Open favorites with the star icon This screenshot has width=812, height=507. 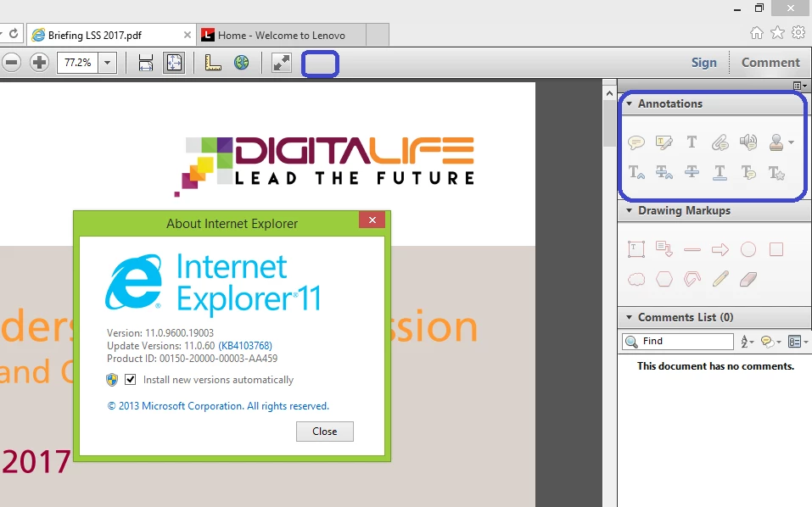[777, 32]
